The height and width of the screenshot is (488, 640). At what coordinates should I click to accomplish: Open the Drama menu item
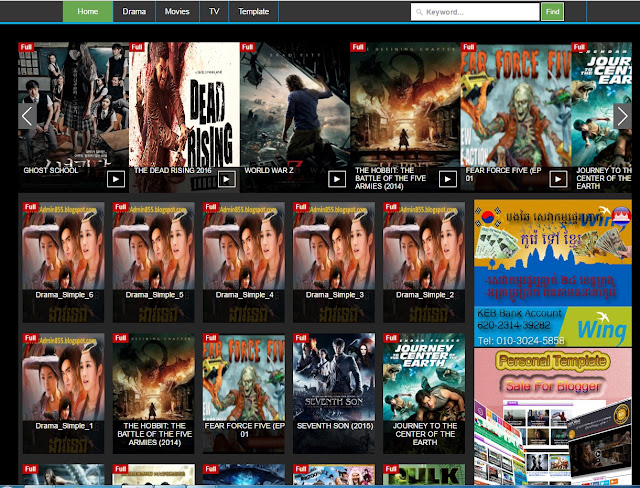134,11
